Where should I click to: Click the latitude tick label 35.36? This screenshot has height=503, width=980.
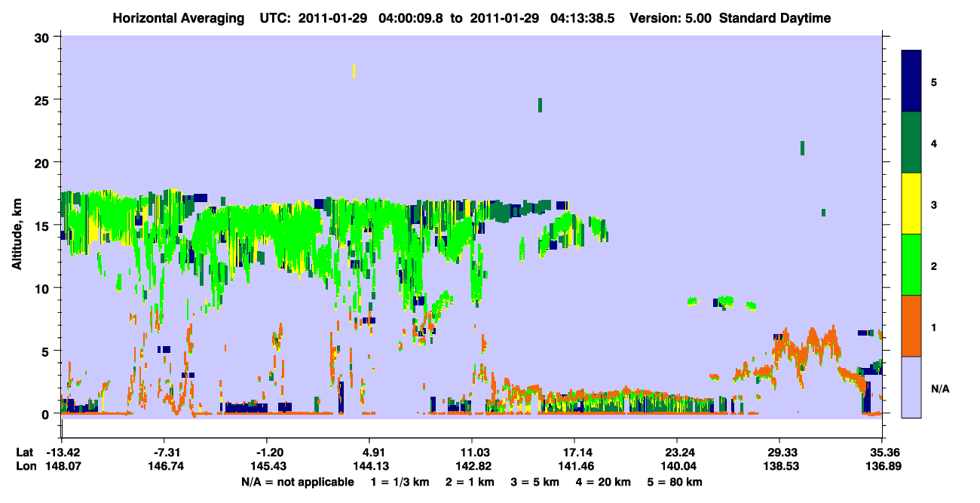coord(882,452)
